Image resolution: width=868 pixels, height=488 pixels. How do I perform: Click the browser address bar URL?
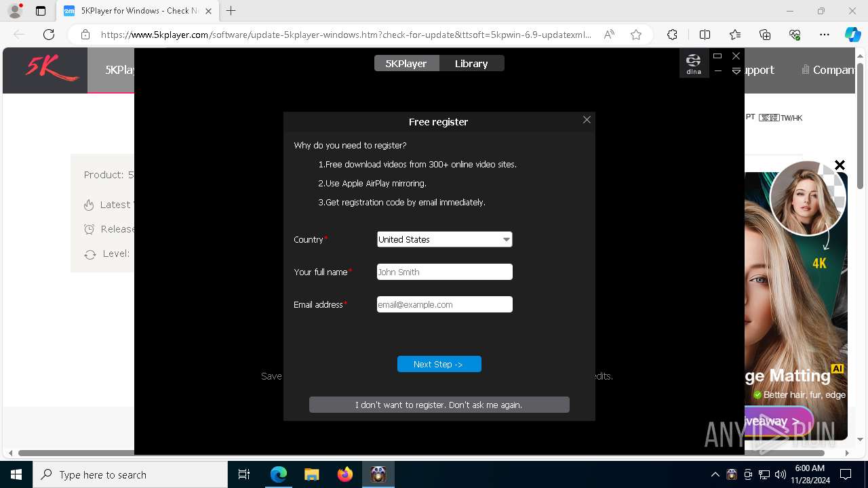[346, 35]
